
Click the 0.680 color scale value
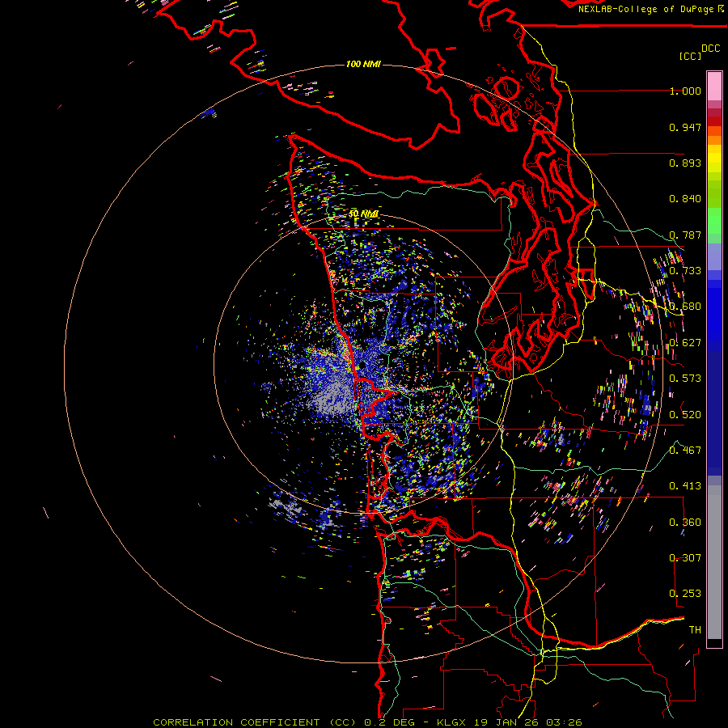click(685, 307)
